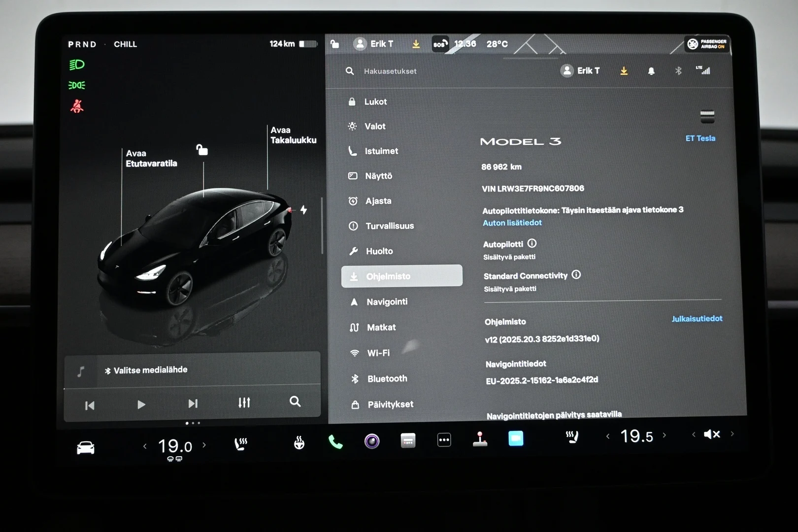Tap the SOS emergency icon
This screenshot has width=798, height=532.
tap(440, 44)
